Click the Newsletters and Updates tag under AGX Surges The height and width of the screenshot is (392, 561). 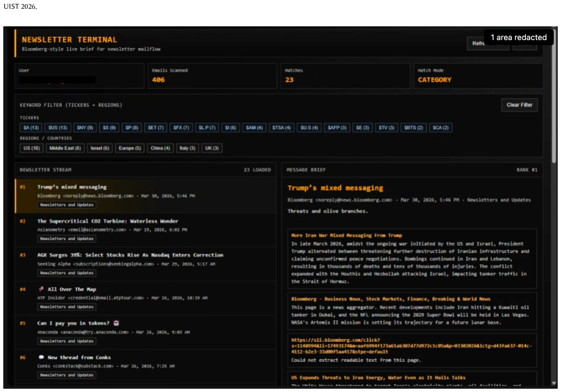click(66, 273)
